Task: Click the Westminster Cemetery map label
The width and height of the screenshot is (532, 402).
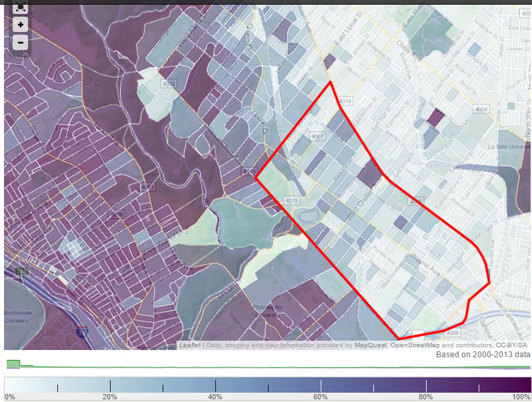Action: coord(19,316)
